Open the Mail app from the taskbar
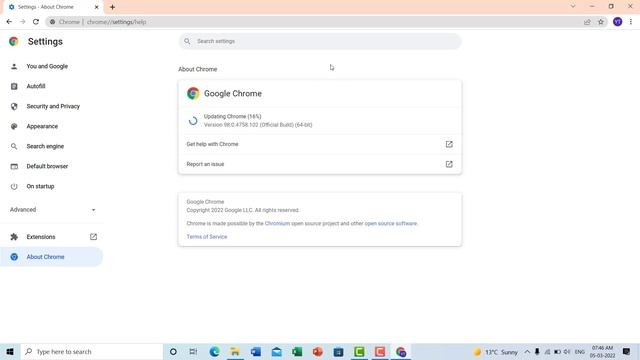Screen dimensions: 640x360 (276, 351)
